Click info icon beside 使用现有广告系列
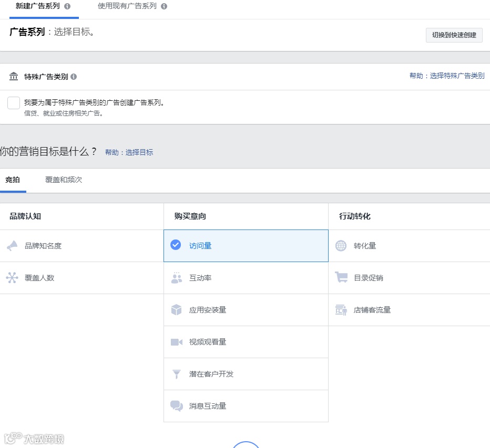Viewport: 490px width, 448px height. click(164, 6)
